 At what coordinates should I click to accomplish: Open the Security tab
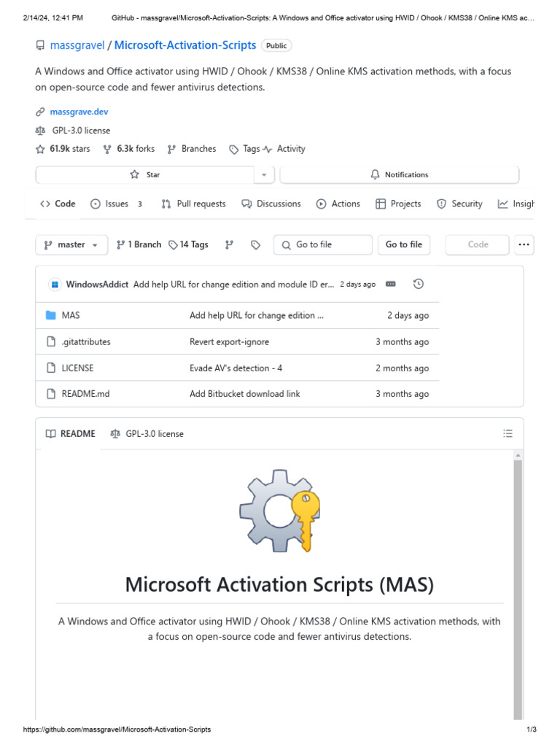pyautogui.click(x=459, y=204)
